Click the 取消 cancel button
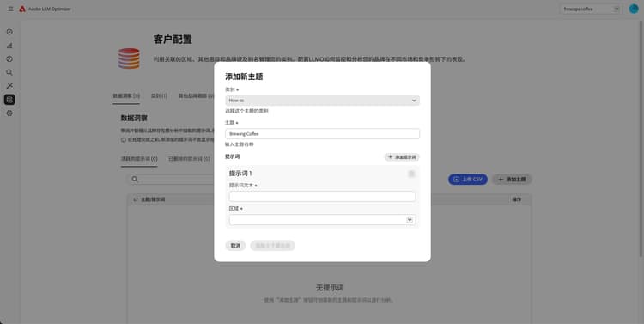The width and height of the screenshot is (644, 324). tap(235, 246)
